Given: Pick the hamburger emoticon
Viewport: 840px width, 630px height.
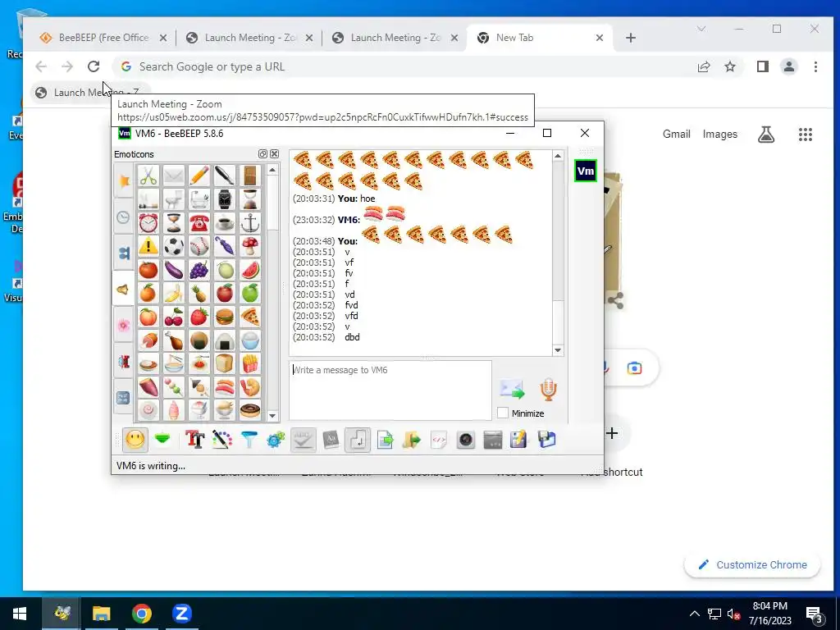Looking at the screenshot, I should tap(225, 317).
